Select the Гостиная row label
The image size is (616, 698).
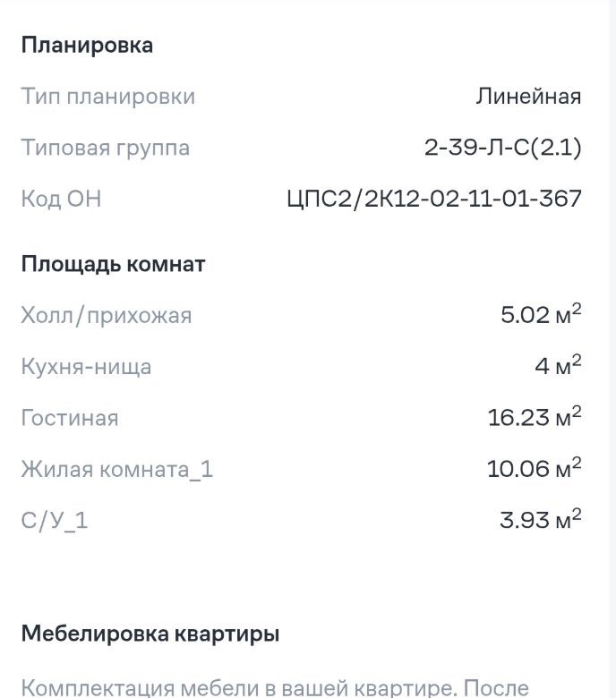[x=69, y=418]
